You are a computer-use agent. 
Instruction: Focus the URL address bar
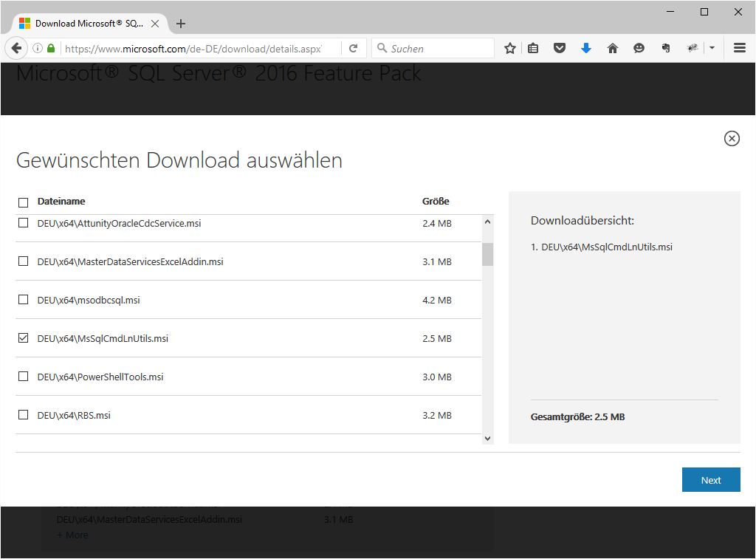click(193, 48)
